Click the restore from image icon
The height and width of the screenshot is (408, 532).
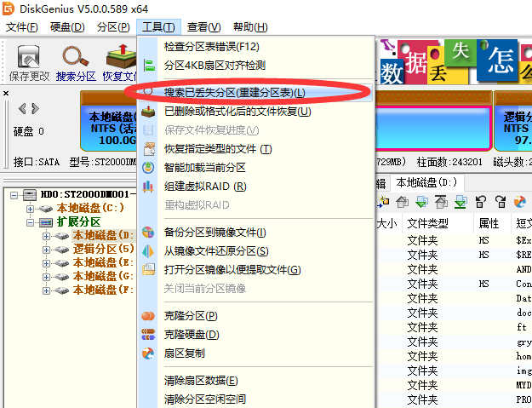148,251
